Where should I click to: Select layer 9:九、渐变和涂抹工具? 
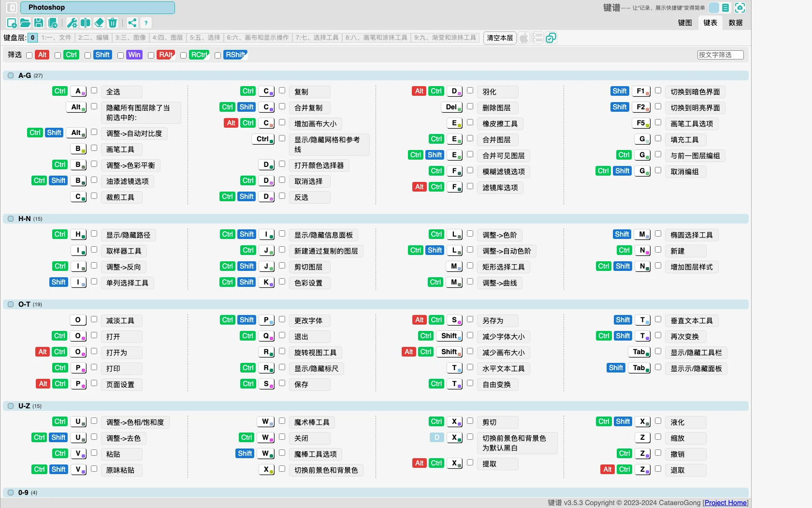click(x=446, y=38)
